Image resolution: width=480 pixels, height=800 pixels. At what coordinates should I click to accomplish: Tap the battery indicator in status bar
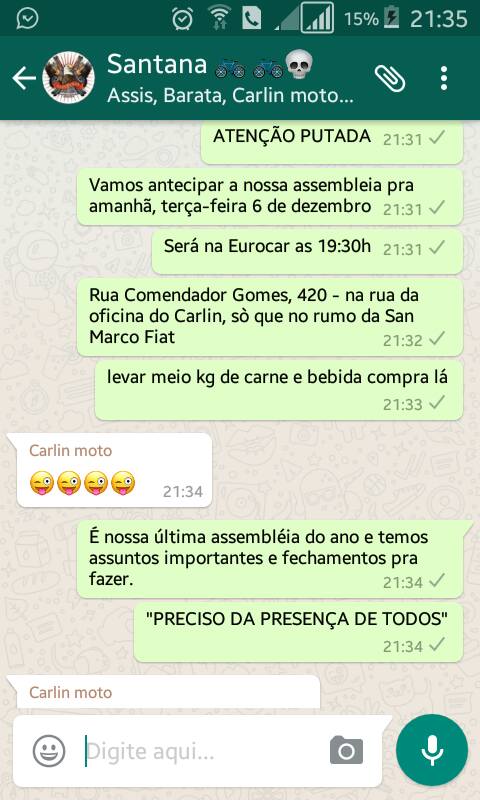pos(391,18)
